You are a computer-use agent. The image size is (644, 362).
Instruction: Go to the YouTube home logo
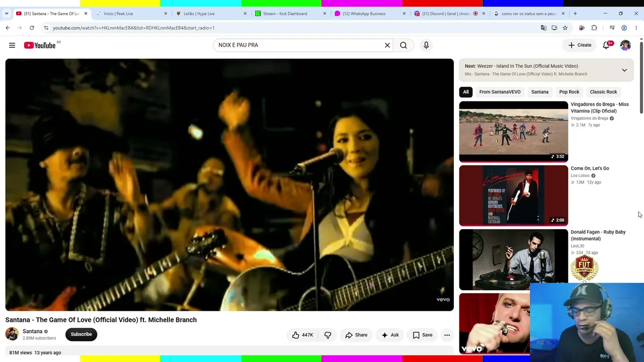pyautogui.click(x=40, y=45)
